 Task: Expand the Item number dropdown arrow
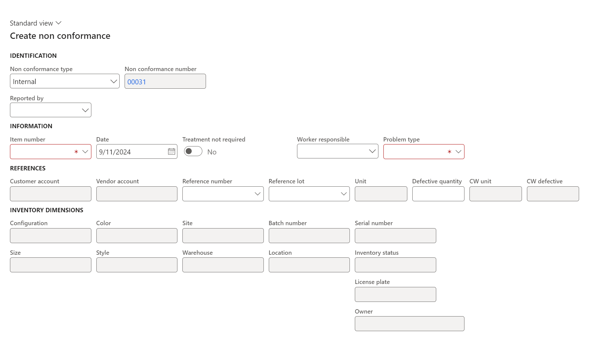coord(85,152)
